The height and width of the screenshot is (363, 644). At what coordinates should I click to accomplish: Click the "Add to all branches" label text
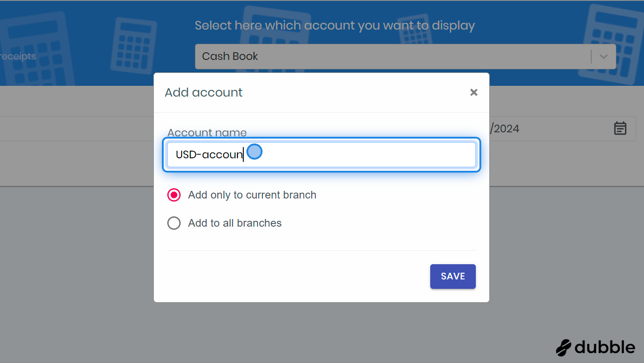[235, 223]
